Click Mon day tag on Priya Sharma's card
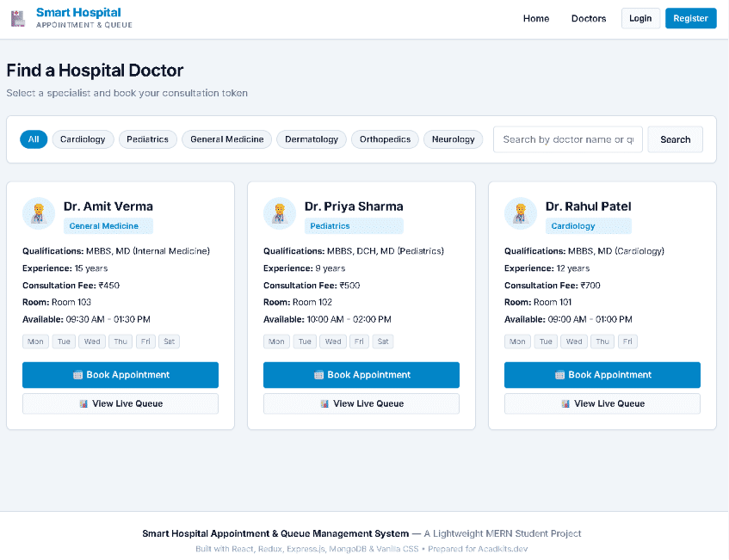 [276, 342]
